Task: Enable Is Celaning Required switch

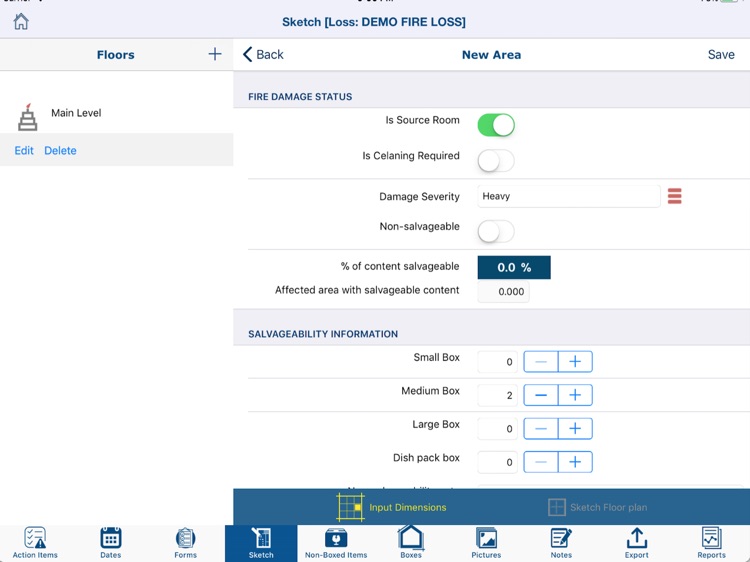Action: (x=496, y=161)
